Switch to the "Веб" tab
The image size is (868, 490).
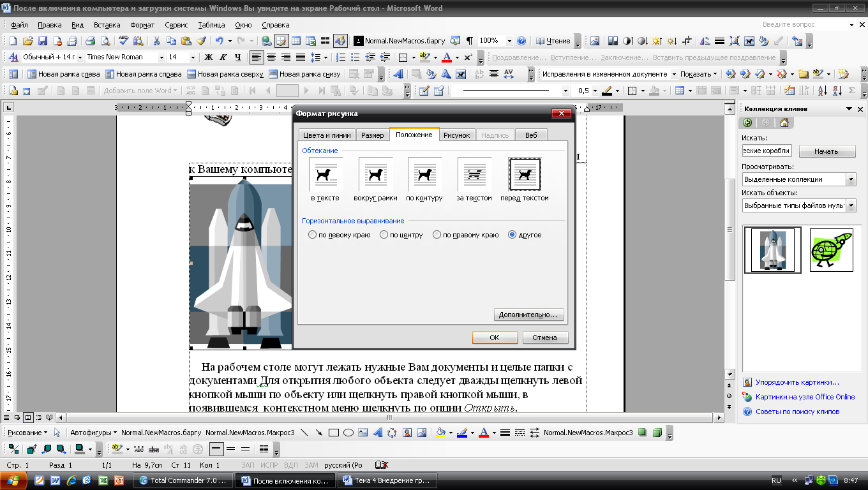click(x=531, y=135)
